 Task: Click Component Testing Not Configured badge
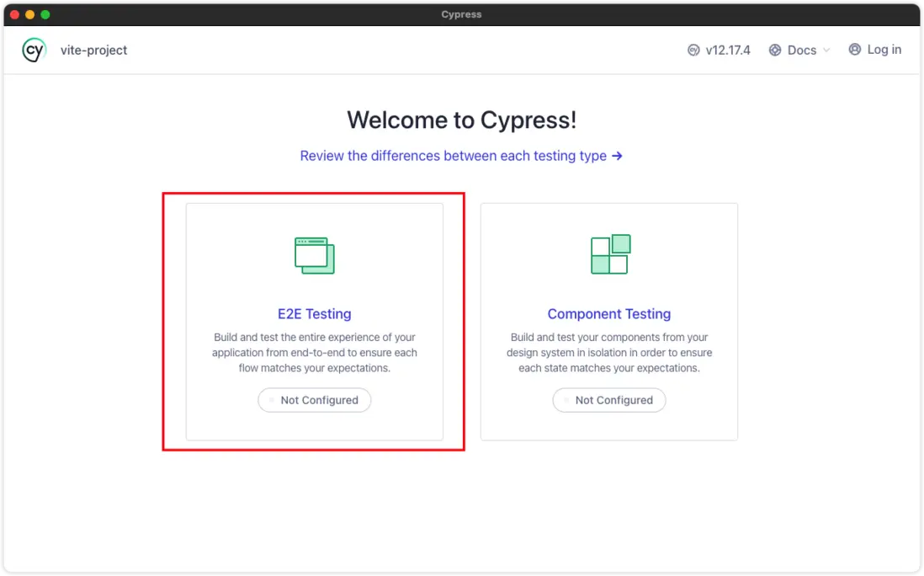point(609,400)
